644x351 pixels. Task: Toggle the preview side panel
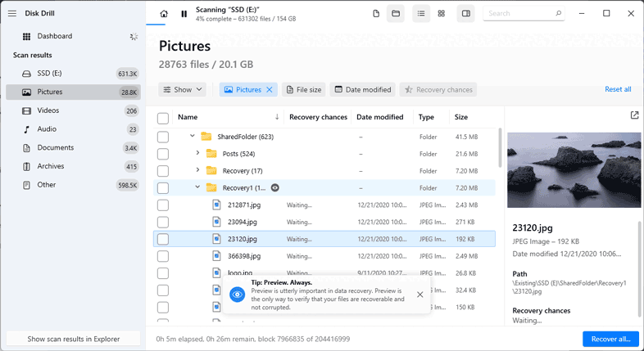tap(465, 14)
